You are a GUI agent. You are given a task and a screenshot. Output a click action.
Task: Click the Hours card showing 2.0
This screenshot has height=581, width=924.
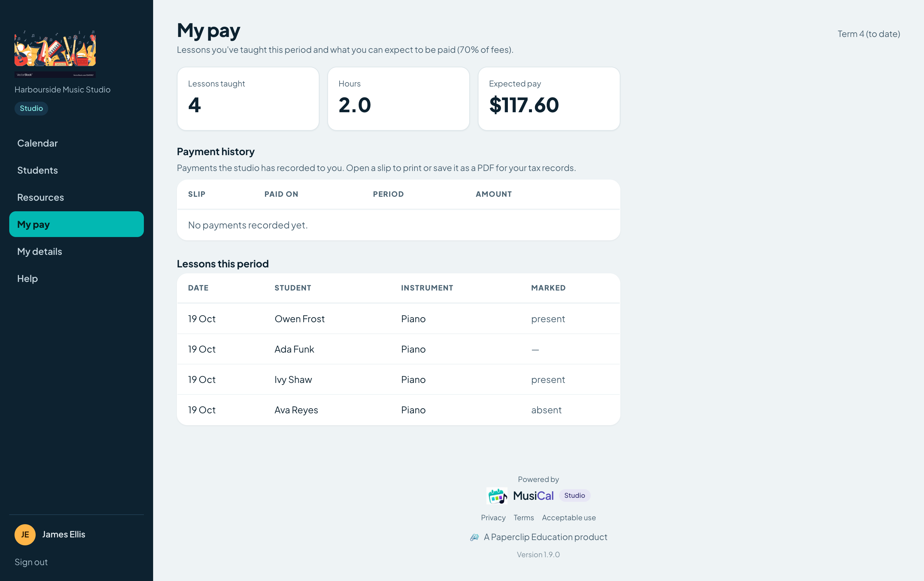[x=398, y=99]
